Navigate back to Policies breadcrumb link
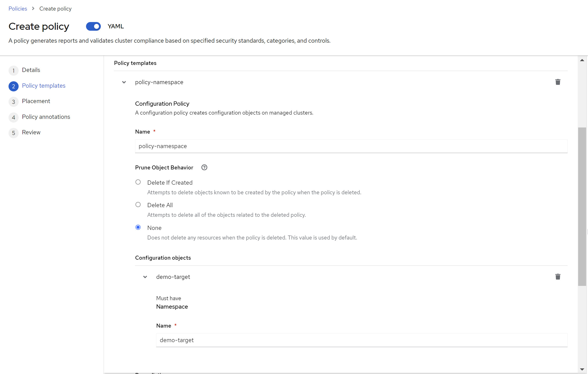This screenshot has height=374, width=588. point(18,8)
